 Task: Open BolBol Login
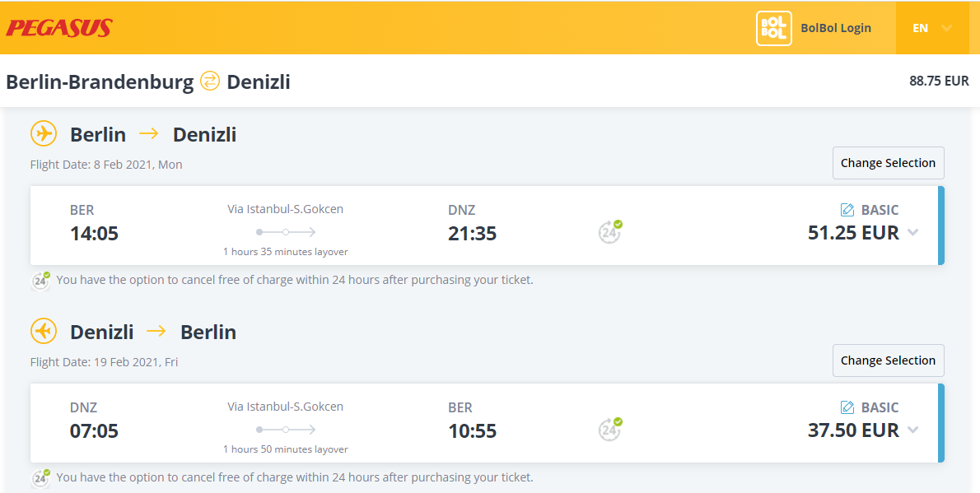coord(836,28)
